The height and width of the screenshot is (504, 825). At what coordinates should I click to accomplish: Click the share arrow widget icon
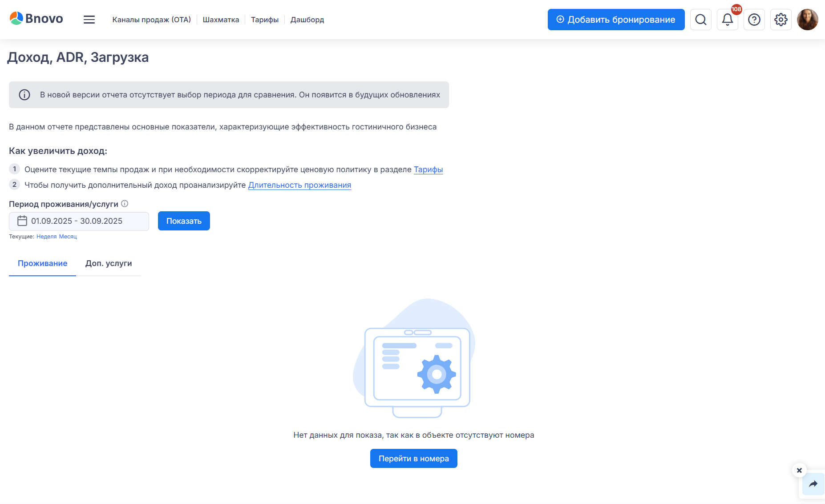(x=813, y=484)
